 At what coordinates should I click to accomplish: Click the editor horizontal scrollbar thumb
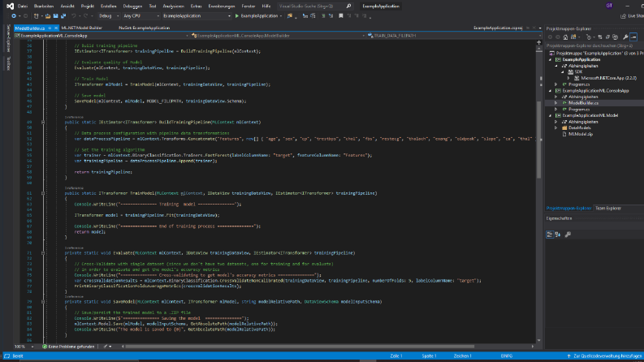click(x=300, y=347)
